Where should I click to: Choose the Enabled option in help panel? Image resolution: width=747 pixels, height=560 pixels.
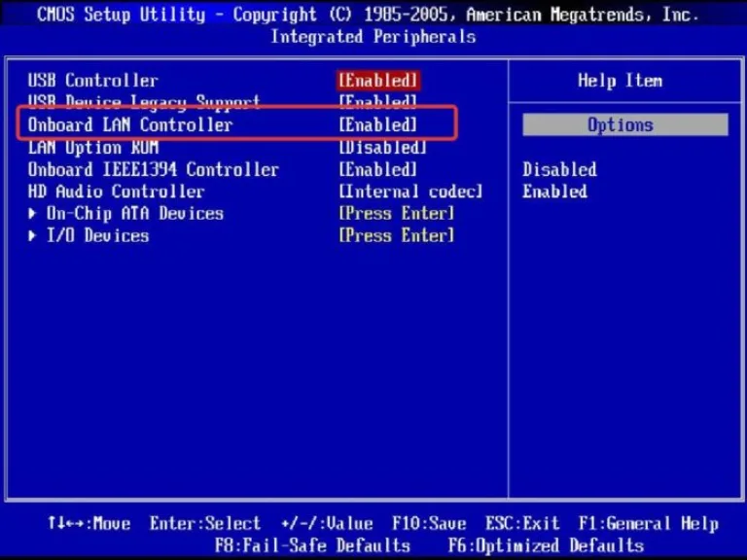[x=554, y=192]
